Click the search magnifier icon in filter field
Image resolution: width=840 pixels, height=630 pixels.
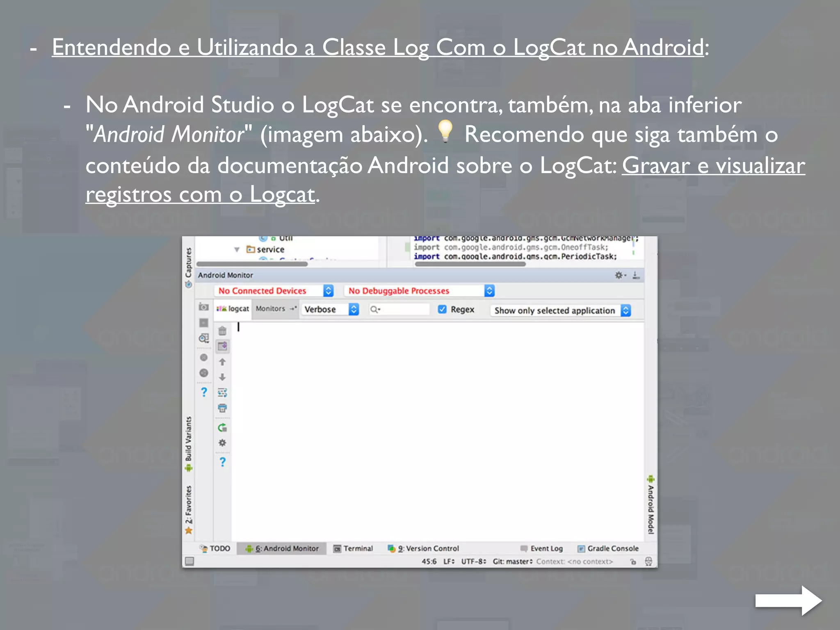[x=375, y=310]
